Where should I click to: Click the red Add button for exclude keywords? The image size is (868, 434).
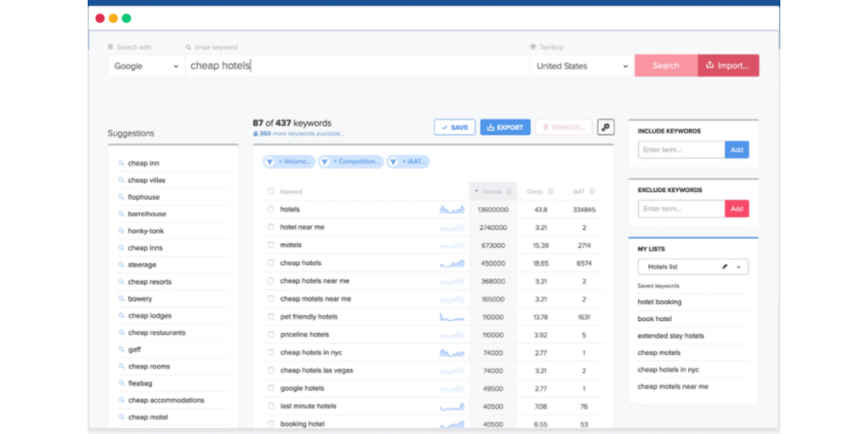click(x=737, y=209)
